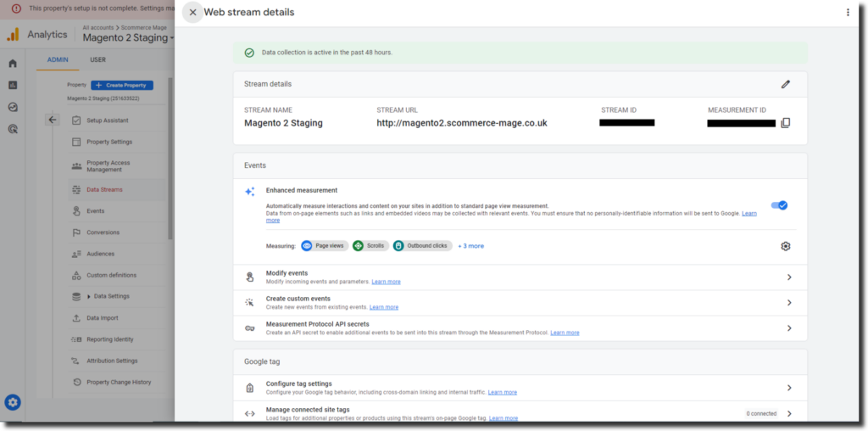The width and height of the screenshot is (868, 431).
Task: Click the '+ 3 more' measuring link
Action: pyautogui.click(x=470, y=246)
